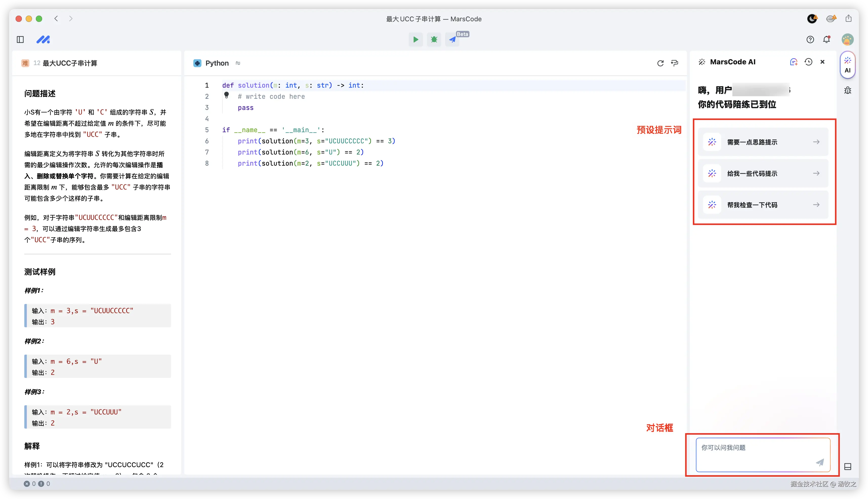Toggle the bottom panel layout icon
Screen dimensions: 868x499
point(848,466)
